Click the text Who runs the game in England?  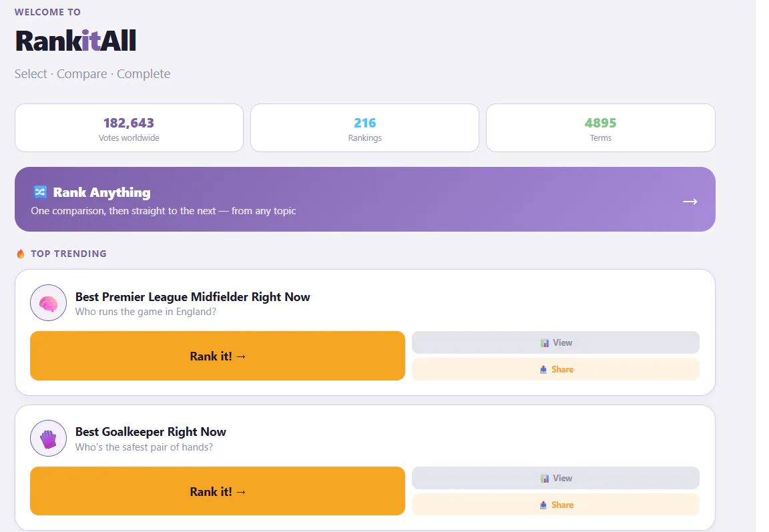point(146,312)
